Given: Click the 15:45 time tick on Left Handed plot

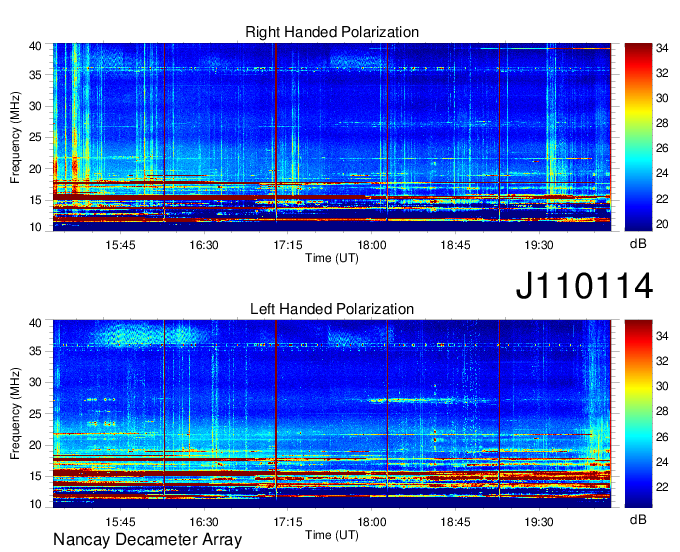Looking at the screenshot, I should click(x=121, y=522).
